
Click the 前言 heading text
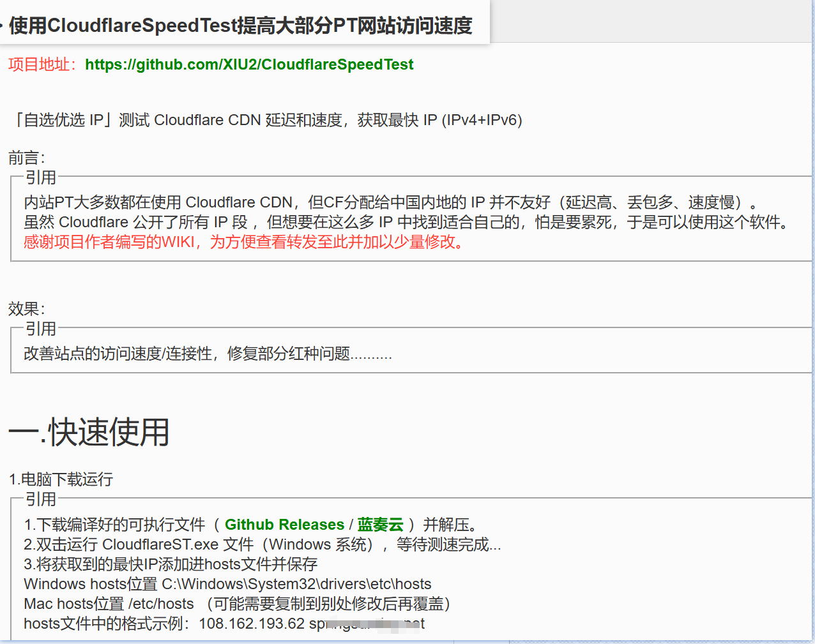[26, 158]
